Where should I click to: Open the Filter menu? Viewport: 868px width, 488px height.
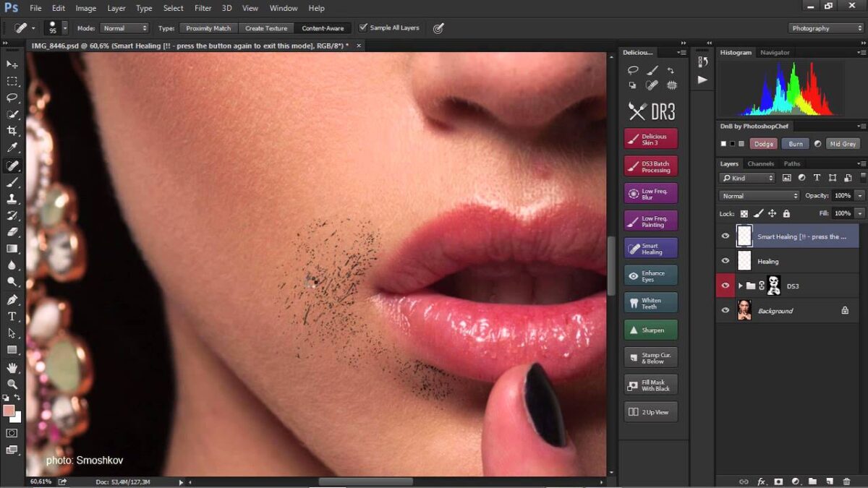(203, 8)
